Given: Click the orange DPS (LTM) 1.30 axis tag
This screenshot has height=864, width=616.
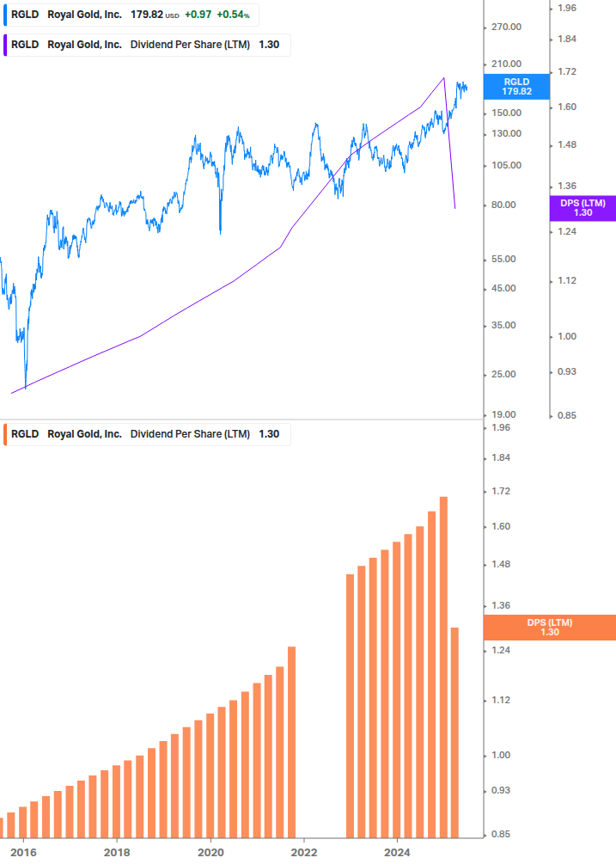Looking at the screenshot, I should tap(549, 628).
